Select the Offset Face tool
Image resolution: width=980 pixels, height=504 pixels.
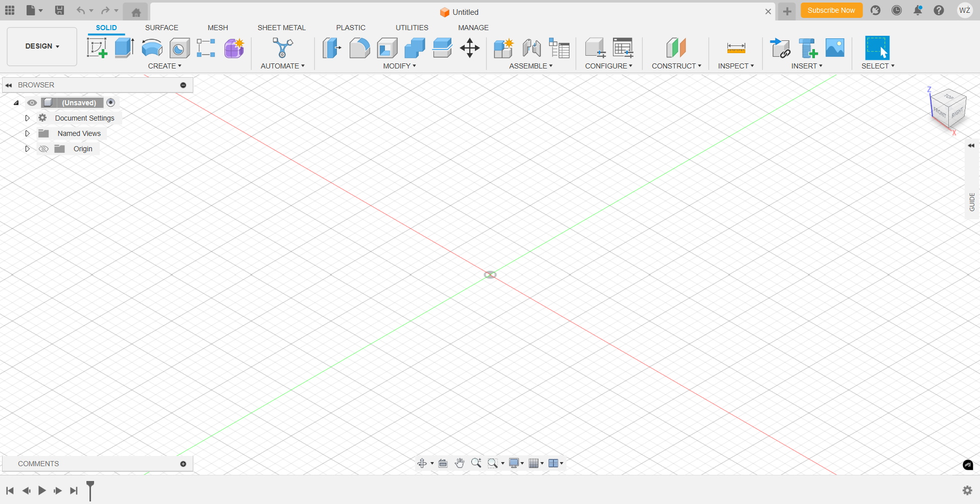coord(442,48)
